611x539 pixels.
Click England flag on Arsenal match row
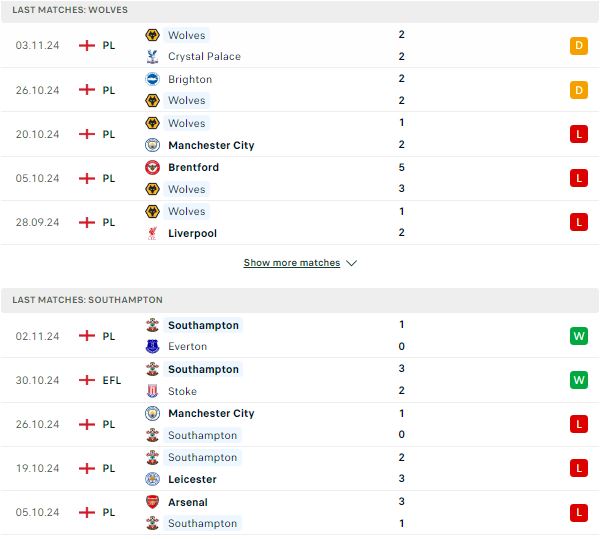click(x=87, y=512)
